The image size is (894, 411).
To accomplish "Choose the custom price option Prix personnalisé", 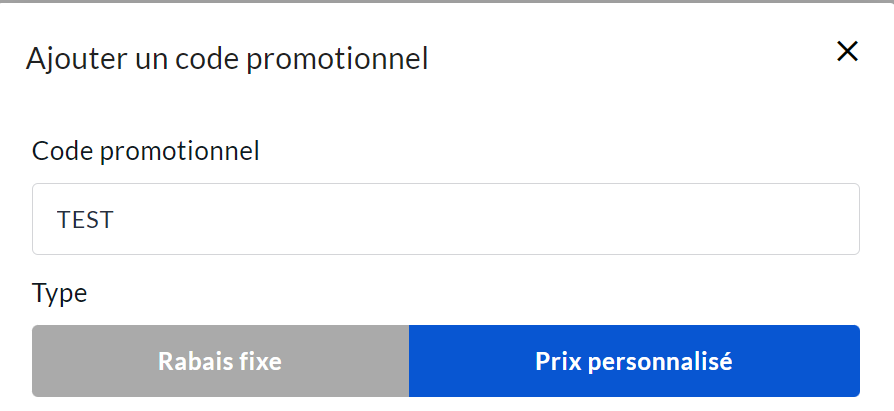I will coord(634,361).
